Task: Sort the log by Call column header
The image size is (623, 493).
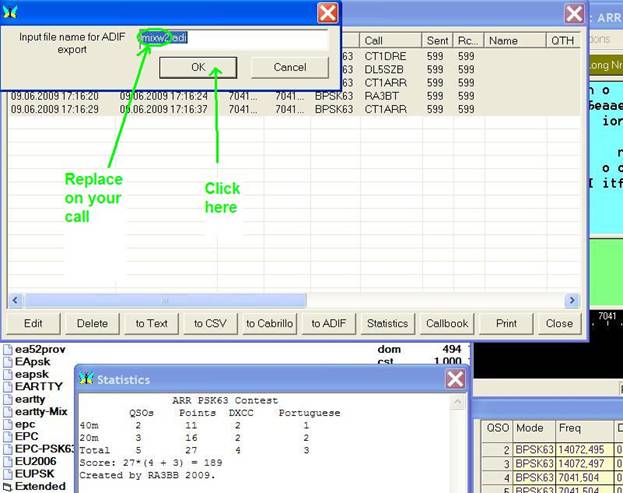Action: tap(390, 41)
